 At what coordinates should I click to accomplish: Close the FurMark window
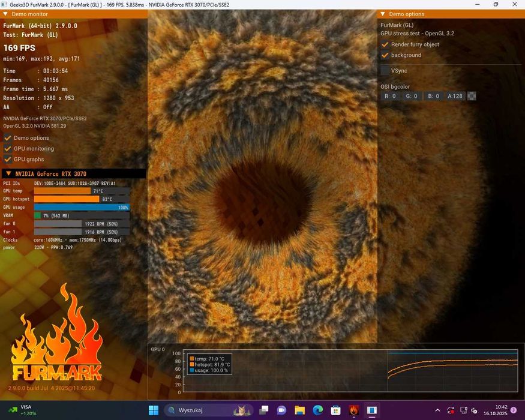tap(515, 4)
